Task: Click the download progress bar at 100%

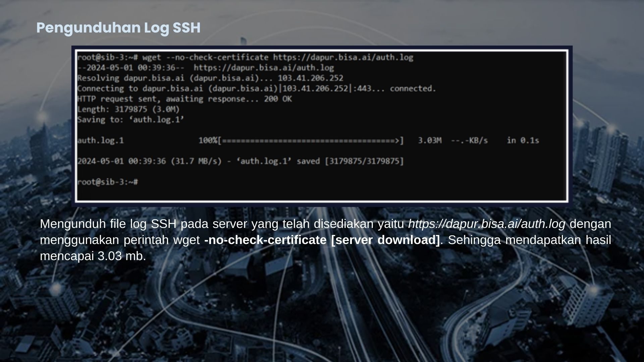Action: click(x=310, y=140)
